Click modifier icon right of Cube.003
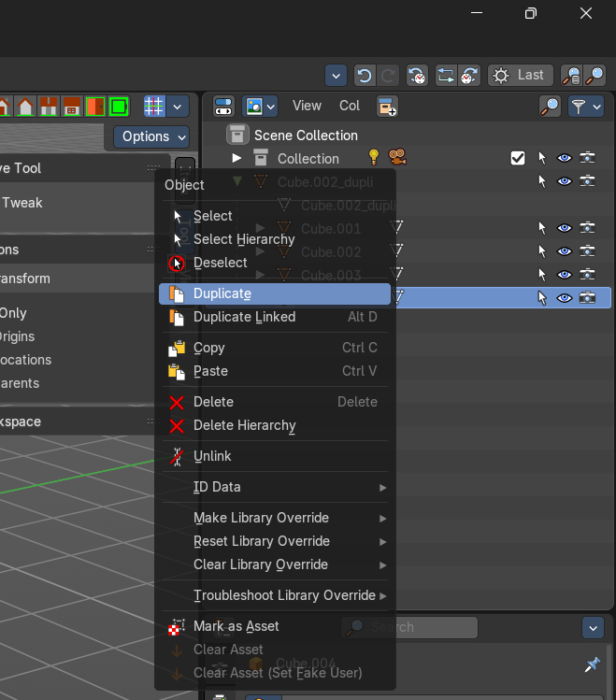 [x=397, y=274]
